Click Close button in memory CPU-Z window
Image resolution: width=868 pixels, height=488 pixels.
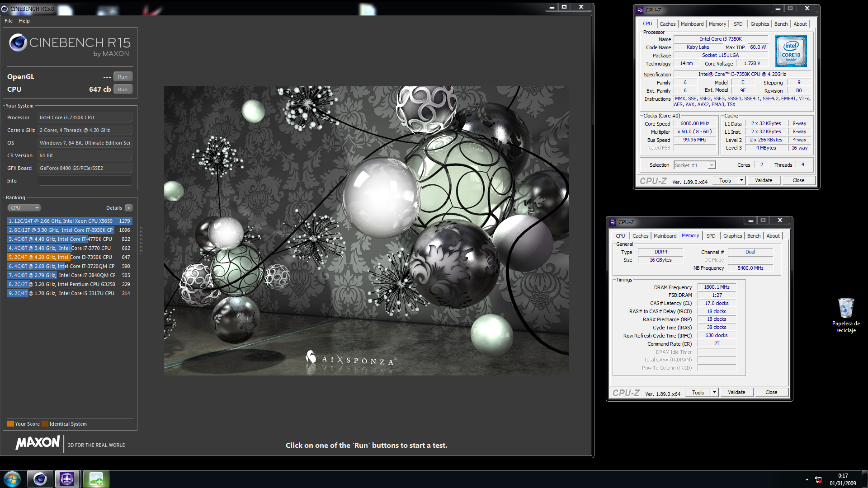(x=771, y=392)
